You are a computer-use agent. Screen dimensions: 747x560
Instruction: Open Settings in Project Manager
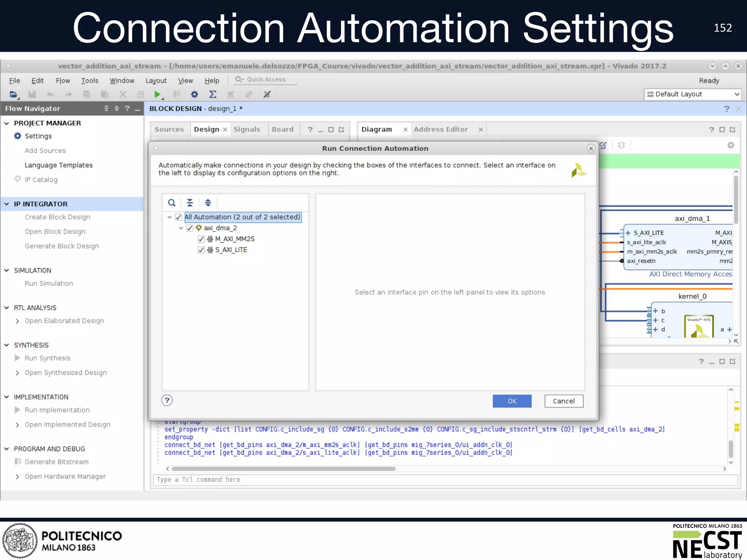[x=38, y=136]
